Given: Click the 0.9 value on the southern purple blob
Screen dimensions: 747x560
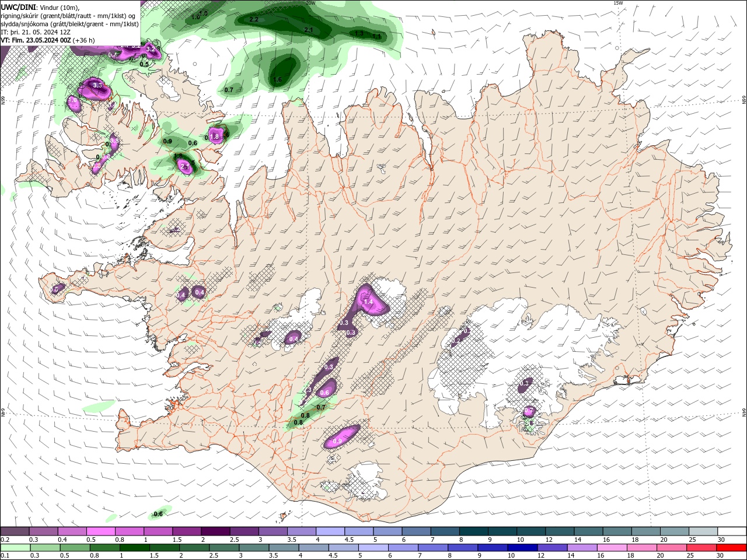Looking at the screenshot, I should coord(337,442).
